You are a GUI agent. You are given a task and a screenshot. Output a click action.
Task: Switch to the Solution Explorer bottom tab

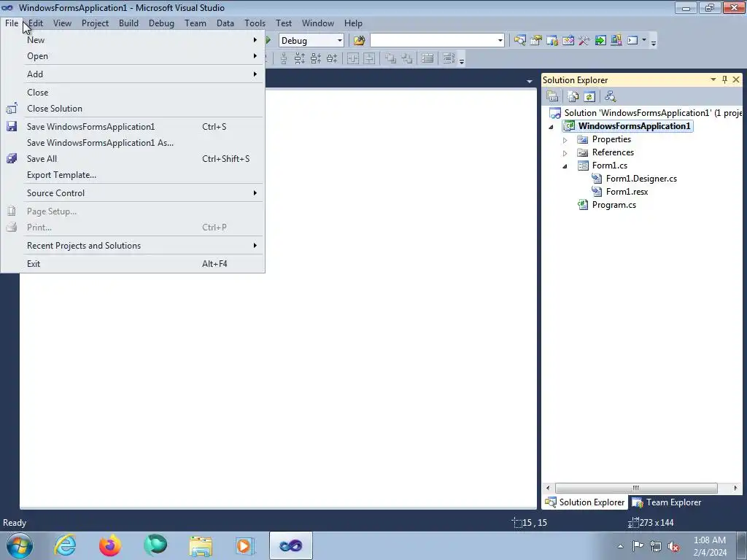point(585,502)
